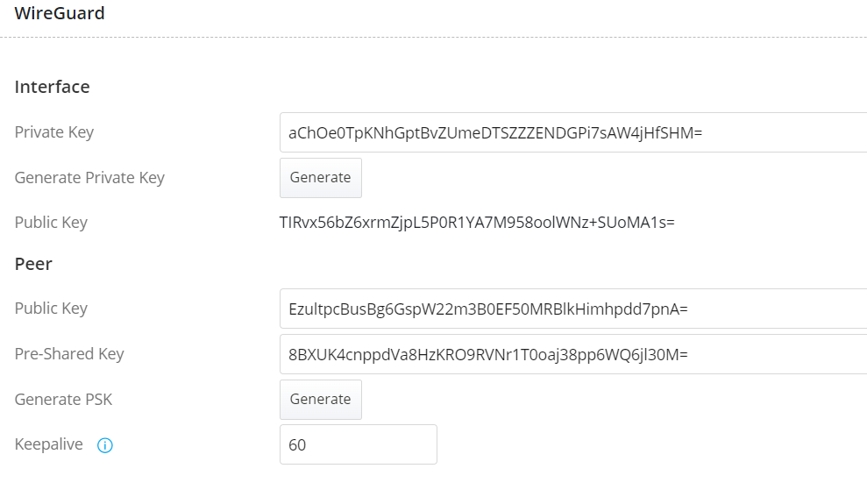Click the Generate PSK label
The height and width of the screenshot is (504, 867).
(64, 400)
